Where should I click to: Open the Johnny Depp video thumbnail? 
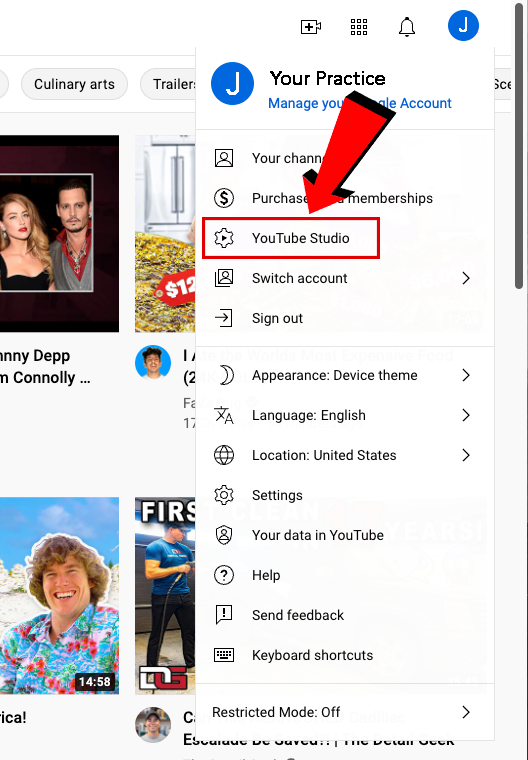coord(59,234)
